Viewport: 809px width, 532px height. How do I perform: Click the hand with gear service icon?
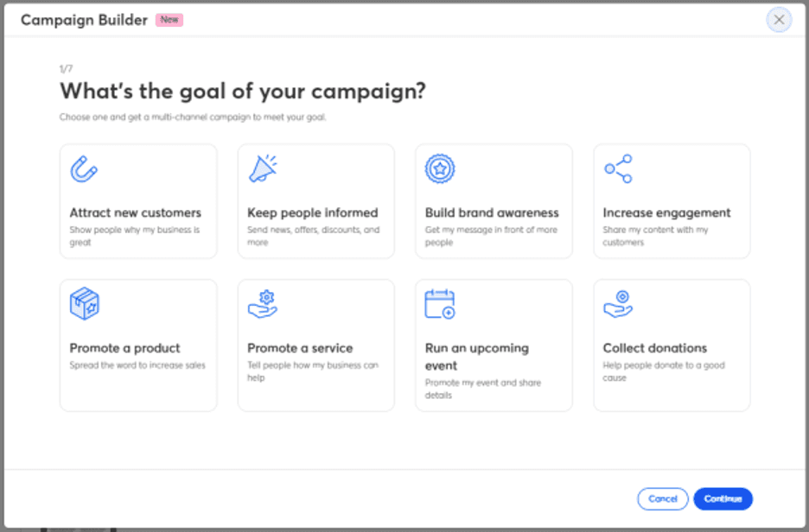tap(263, 304)
